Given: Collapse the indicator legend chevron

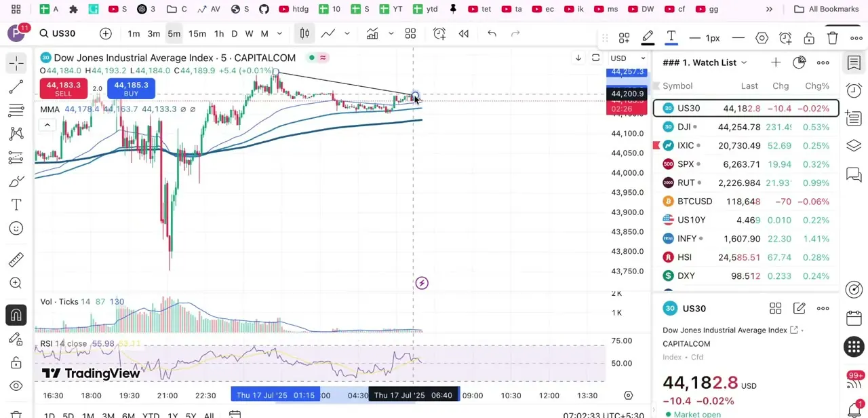Looking at the screenshot, I should point(47,125).
